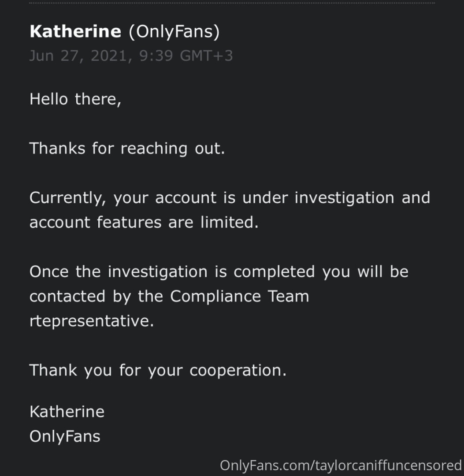464x476 pixels.
Task: Click the Hello there greeting line
Action: pos(75,99)
